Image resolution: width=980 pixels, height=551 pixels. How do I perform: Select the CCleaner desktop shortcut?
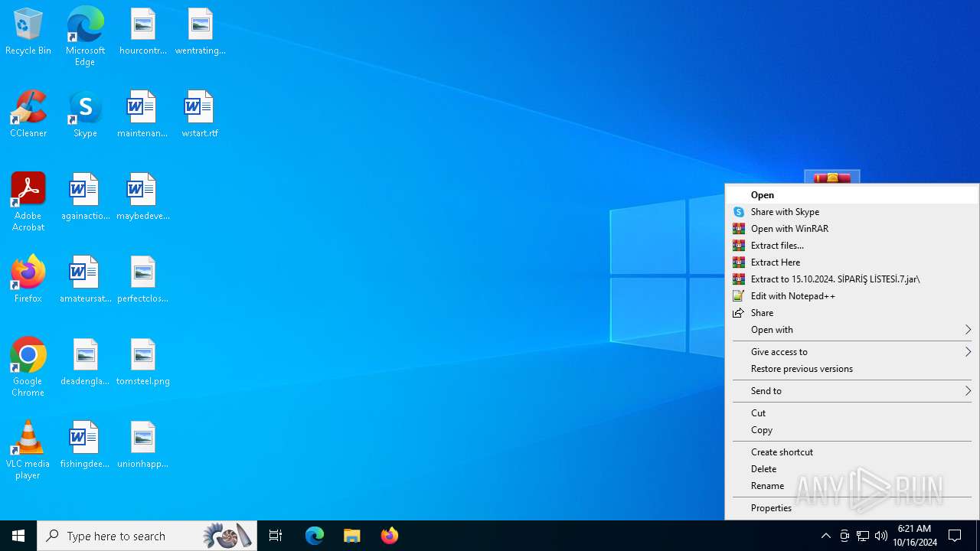(x=28, y=114)
